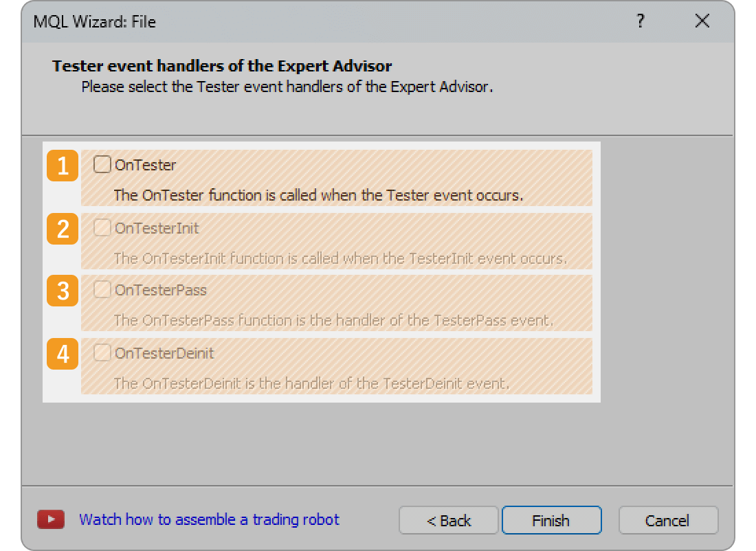Toggle the OnTesterDeinit checkbox
The width and height of the screenshot is (756, 551).
coord(102,353)
